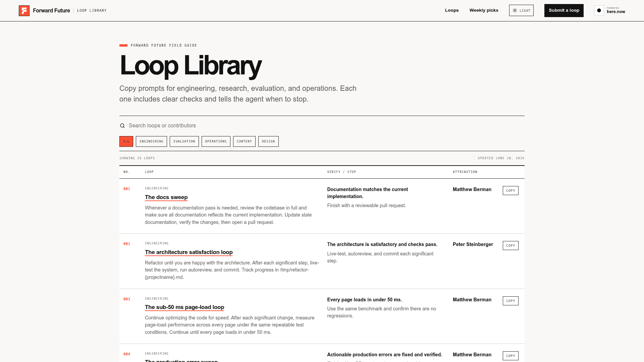Copy loop 004 prompt
Viewport: 644px width, 362px height.
click(511, 356)
